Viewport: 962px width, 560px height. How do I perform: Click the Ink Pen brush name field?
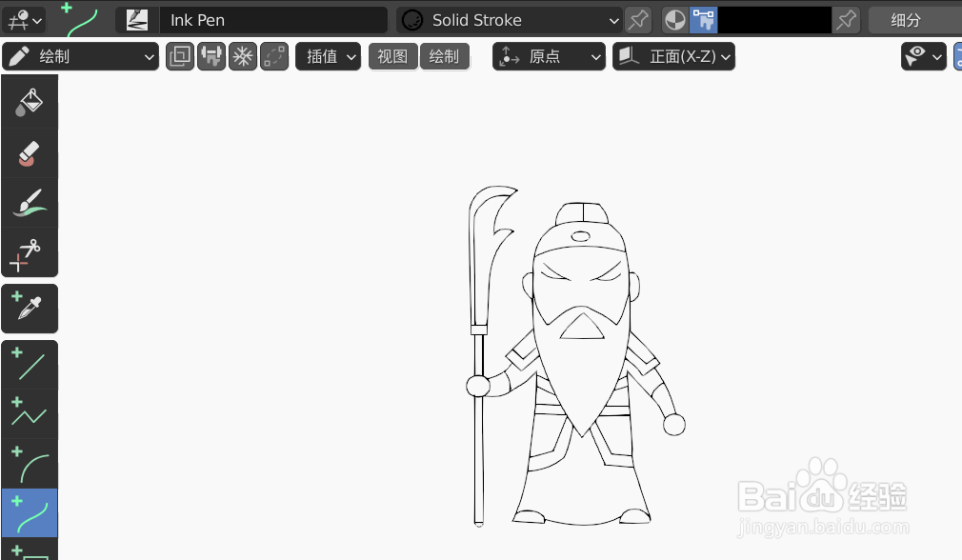[273, 20]
